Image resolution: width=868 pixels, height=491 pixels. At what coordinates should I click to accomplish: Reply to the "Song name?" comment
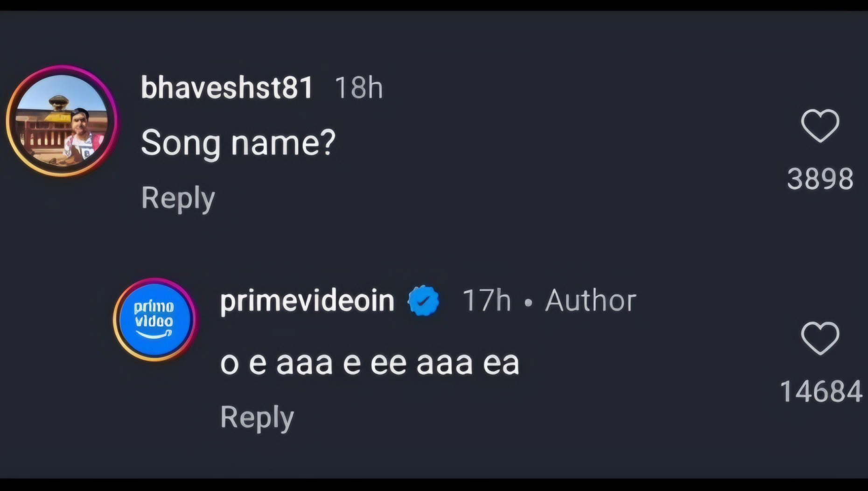click(x=178, y=198)
